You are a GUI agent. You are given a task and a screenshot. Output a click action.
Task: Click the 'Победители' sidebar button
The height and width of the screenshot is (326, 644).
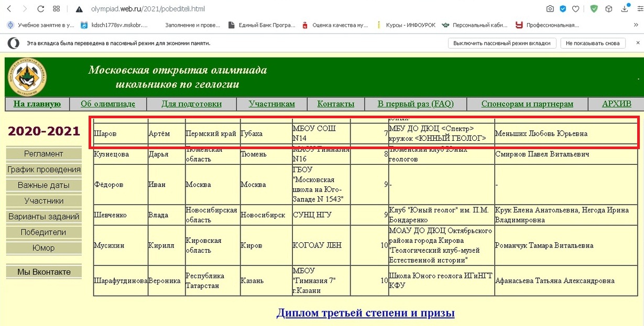43,232
